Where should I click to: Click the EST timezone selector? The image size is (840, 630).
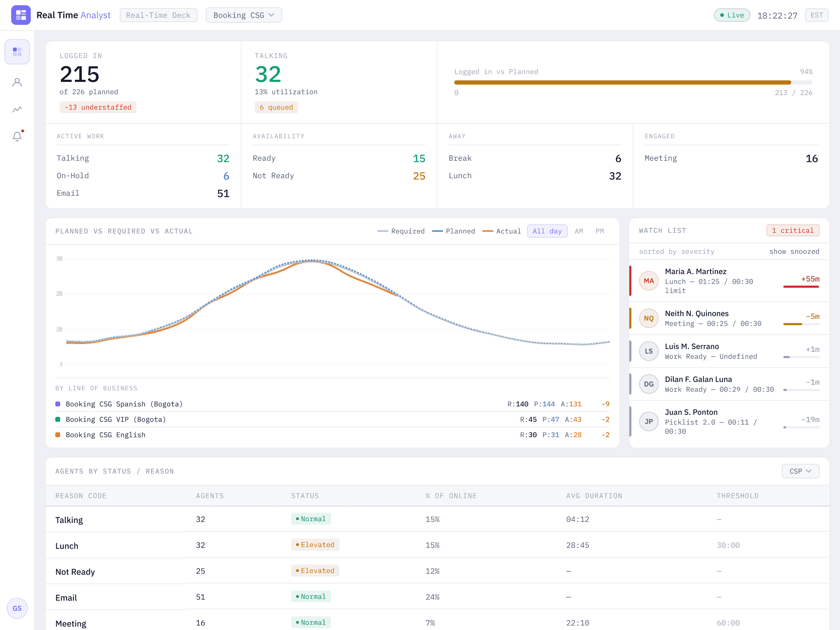[817, 15]
